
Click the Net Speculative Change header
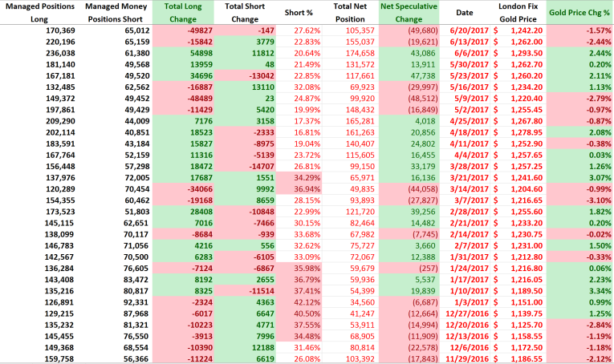click(x=409, y=12)
